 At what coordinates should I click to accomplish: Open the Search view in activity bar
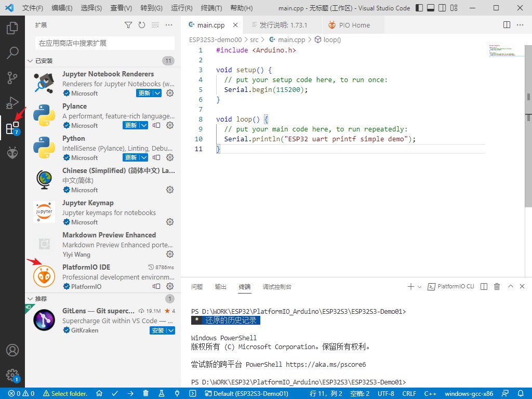[12, 53]
